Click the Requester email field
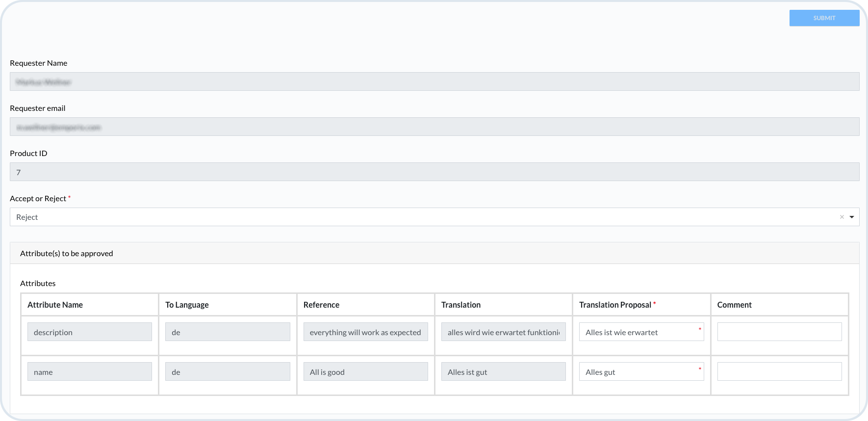Image resolution: width=868 pixels, height=421 pixels. pyautogui.click(x=434, y=127)
